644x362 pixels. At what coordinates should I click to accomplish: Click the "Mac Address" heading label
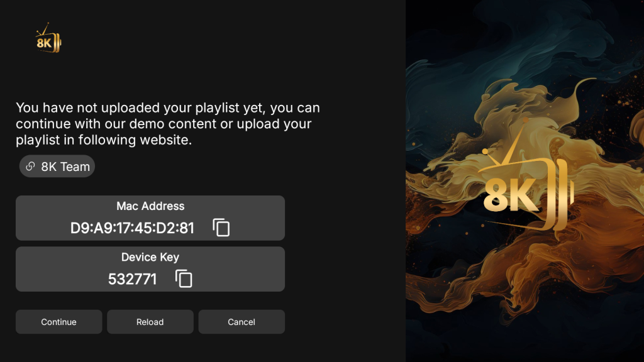click(x=150, y=206)
